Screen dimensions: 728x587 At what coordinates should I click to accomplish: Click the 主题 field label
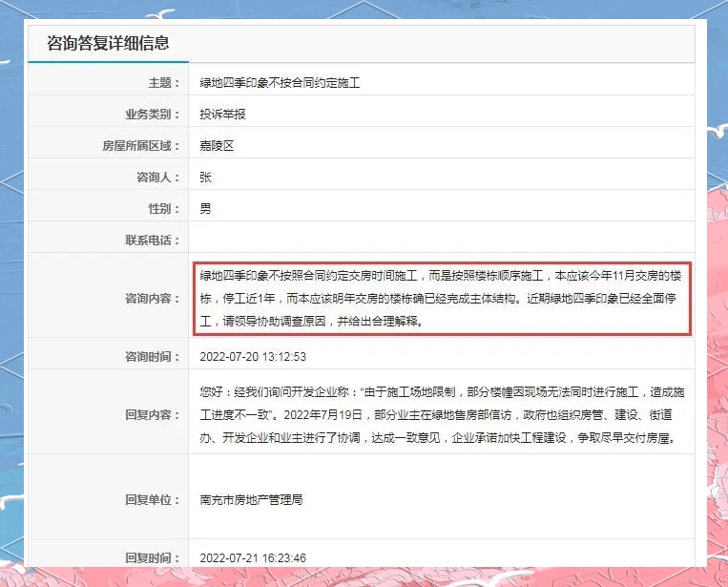(x=164, y=83)
